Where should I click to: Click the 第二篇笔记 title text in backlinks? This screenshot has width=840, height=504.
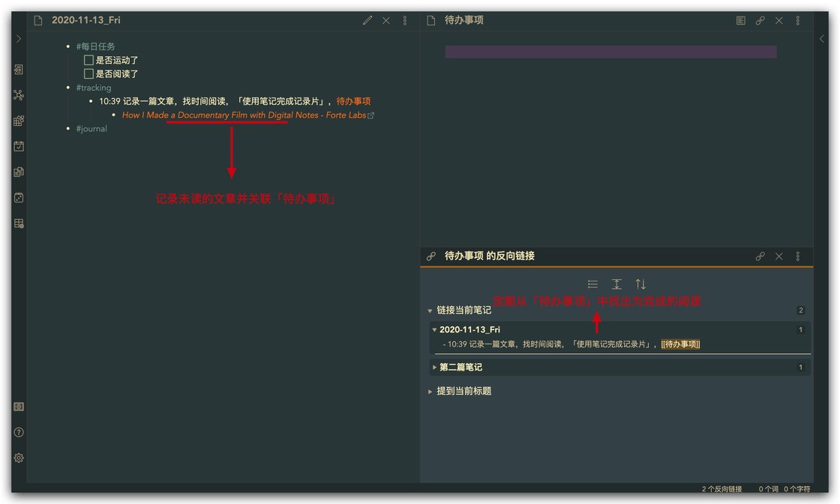(460, 367)
